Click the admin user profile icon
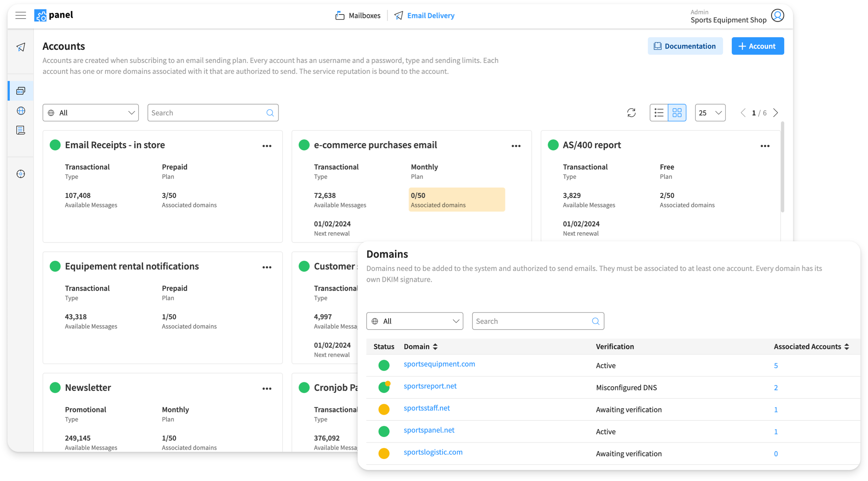Screen dimensions: 868x481 [777, 15]
